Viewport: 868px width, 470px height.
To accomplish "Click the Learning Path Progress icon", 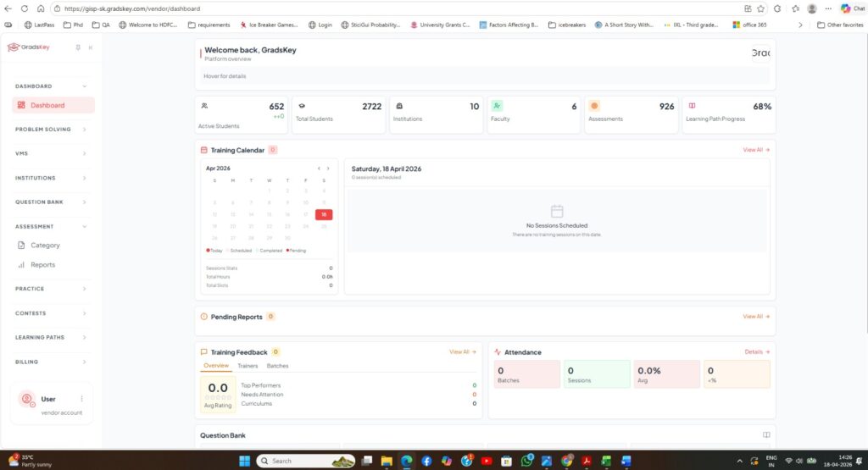I will (692, 106).
